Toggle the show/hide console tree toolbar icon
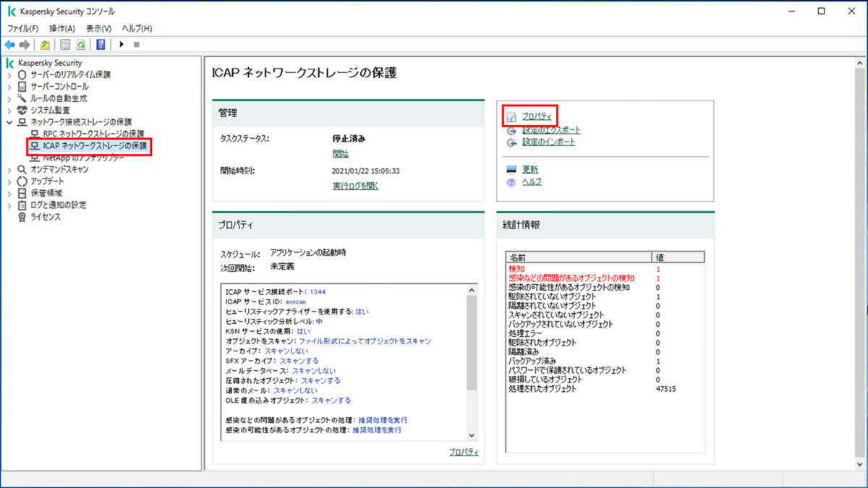 65,44
